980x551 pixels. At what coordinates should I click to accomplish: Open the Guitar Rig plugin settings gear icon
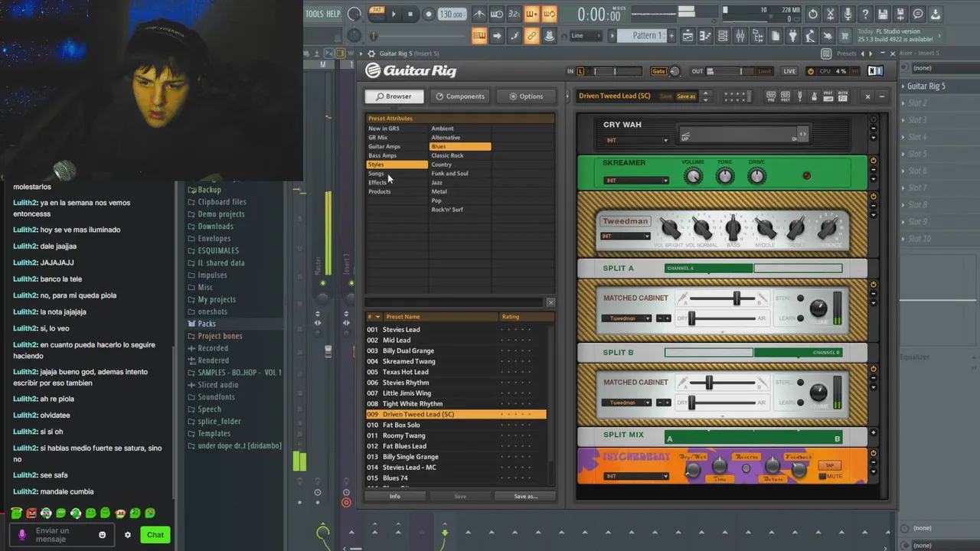(x=371, y=54)
